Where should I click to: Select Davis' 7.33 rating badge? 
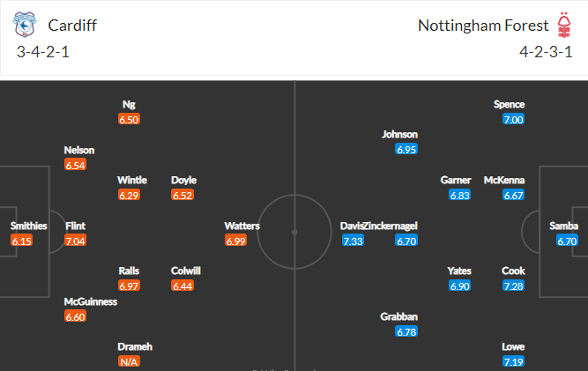click(353, 241)
